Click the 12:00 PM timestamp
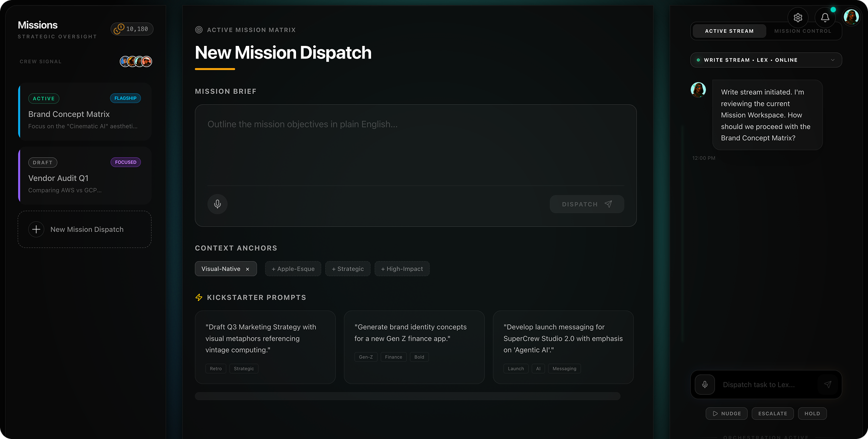 point(704,158)
